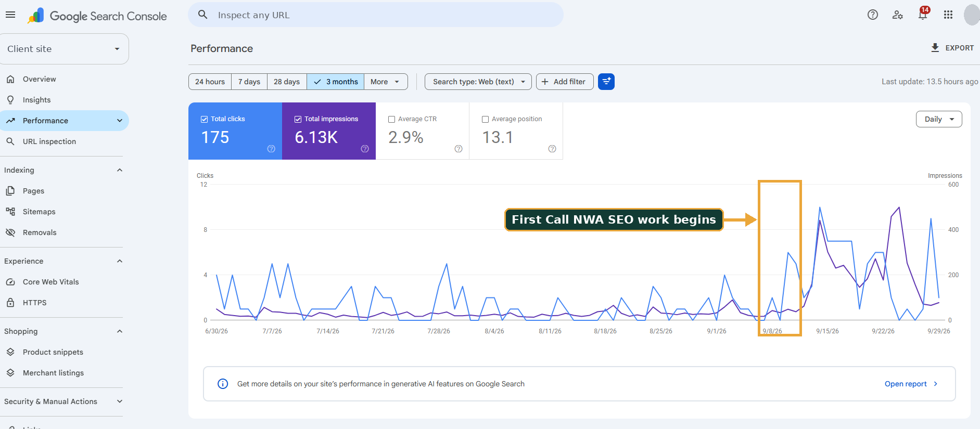Expand Security & Manual Actions section
This screenshot has height=429, width=980.
[x=120, y=401]
